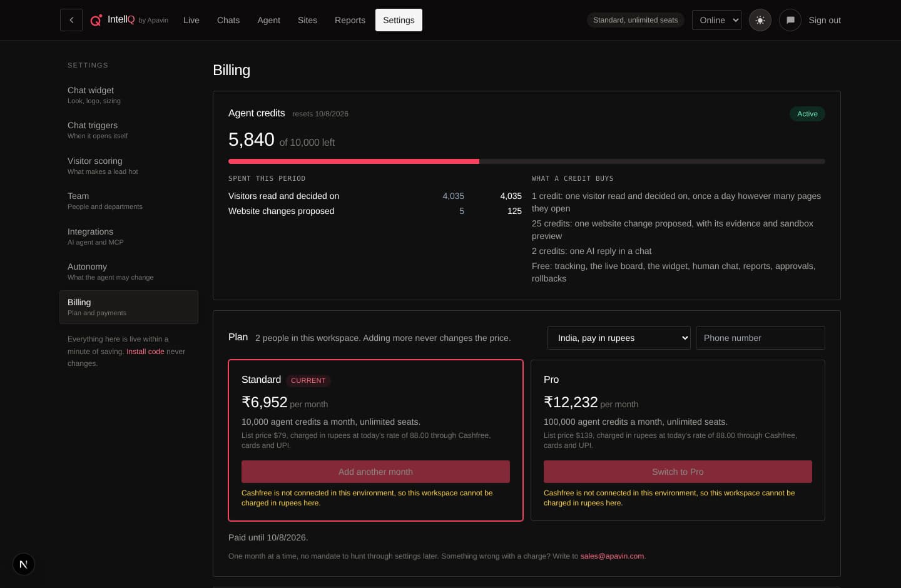Click the CURRENT plan badge
The width and height of the screenshot is (901, 588).
pos(308,380)
